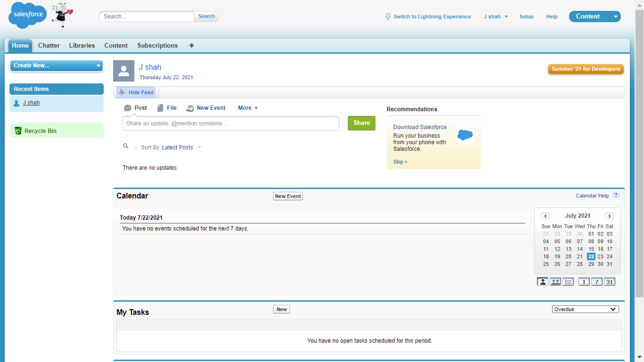644x362 pixels.
Task: Click the feed search magnifier icon
Action: coord(126,147)
